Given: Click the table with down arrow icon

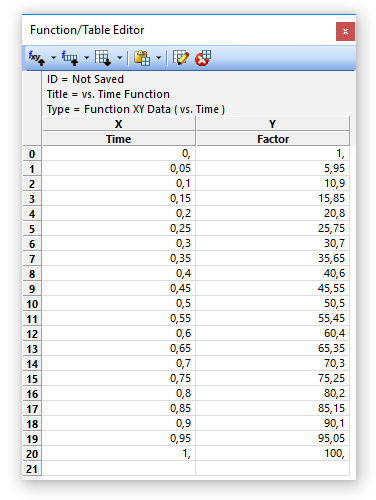Looking at the screenshot, I should [x=103, y=58].
